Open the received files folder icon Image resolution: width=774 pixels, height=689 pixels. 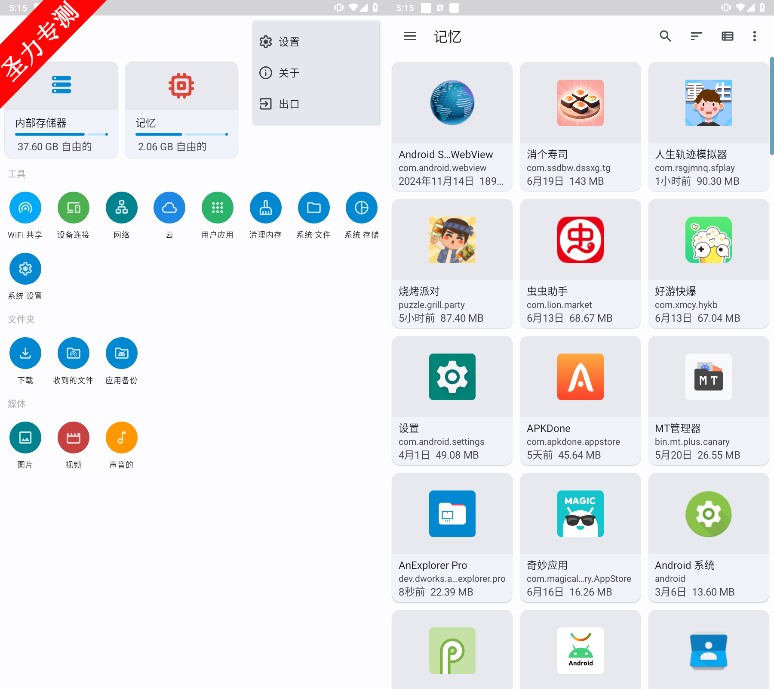tap(73, 353)
